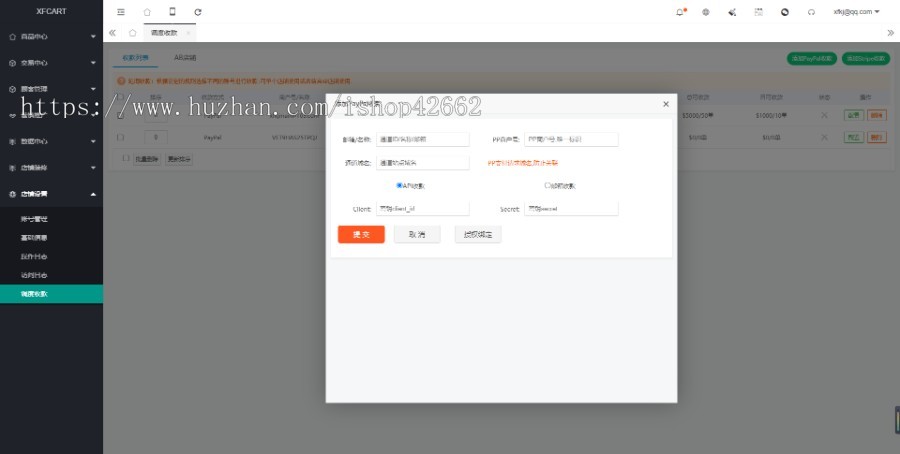The image size is (900, 454).
Task: Click 批量删除 button below table
Action: (x=146, y=159)
